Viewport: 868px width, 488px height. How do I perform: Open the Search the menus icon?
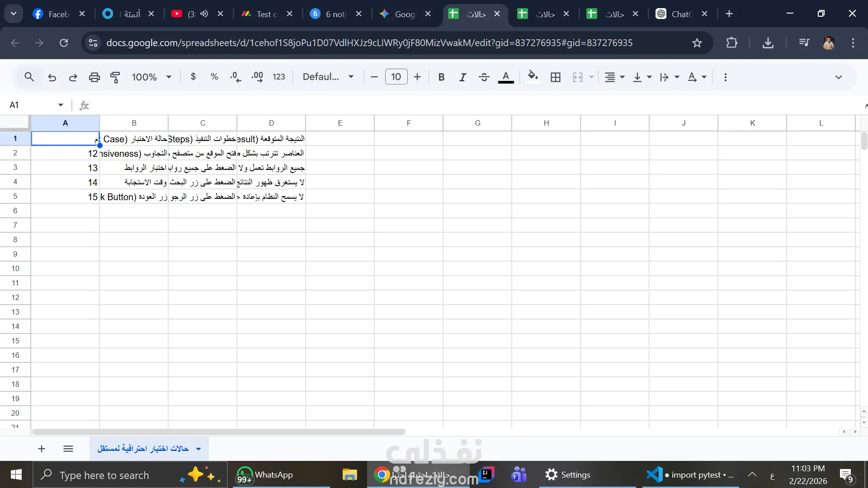point(29,77)
